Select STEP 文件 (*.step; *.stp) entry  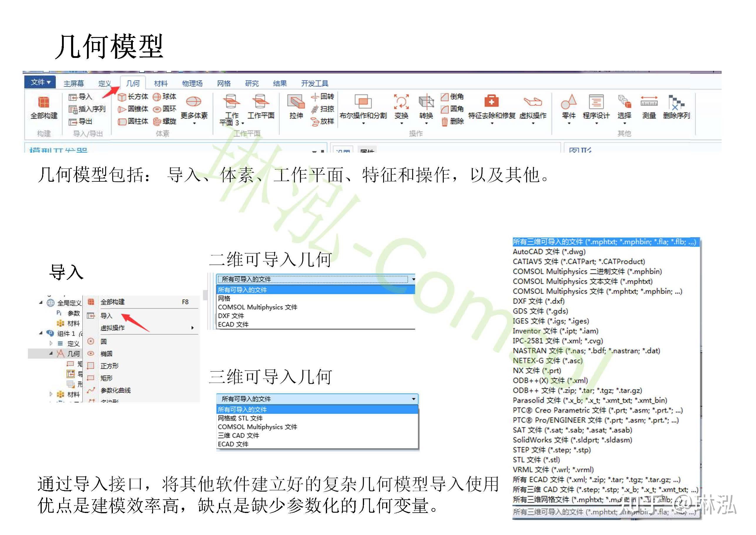[552, 450]
